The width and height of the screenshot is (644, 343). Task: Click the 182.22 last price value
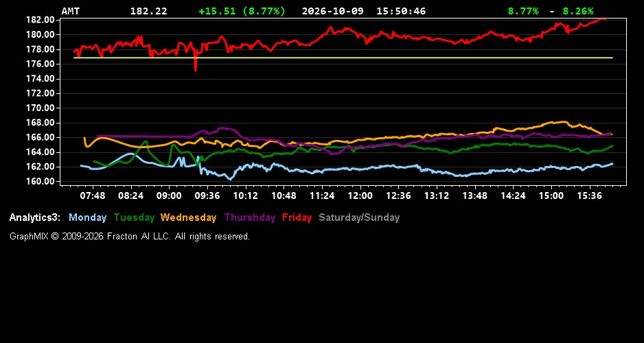click(149, 11)
